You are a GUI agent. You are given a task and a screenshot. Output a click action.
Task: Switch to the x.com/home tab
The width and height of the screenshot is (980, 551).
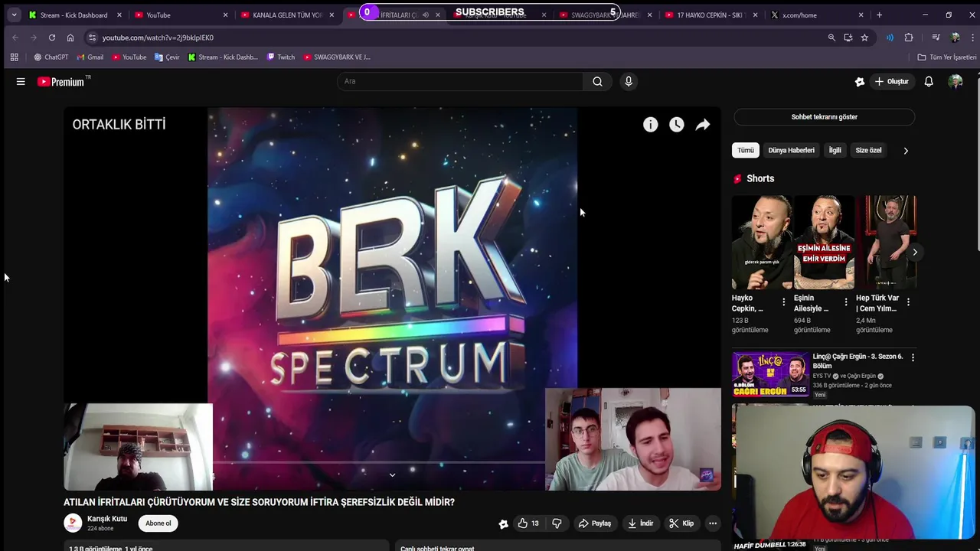pyautogui.click(x=817, y=15)
